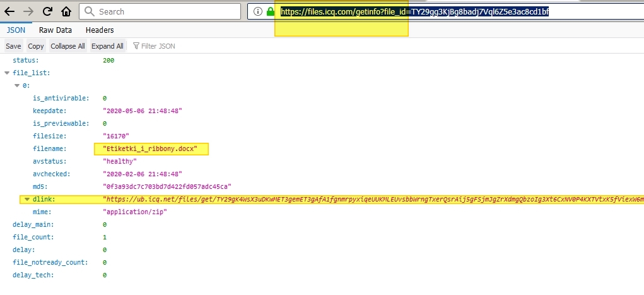
Task: Toggle the dlink row disclosure triangle
Action: (x=26, y=200)
